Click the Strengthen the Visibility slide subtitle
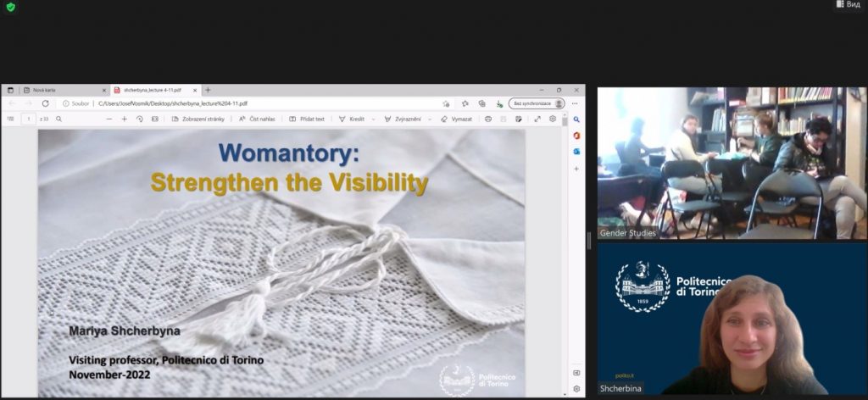The width and height of the screenshot is (868, 400). coord(289,182)
